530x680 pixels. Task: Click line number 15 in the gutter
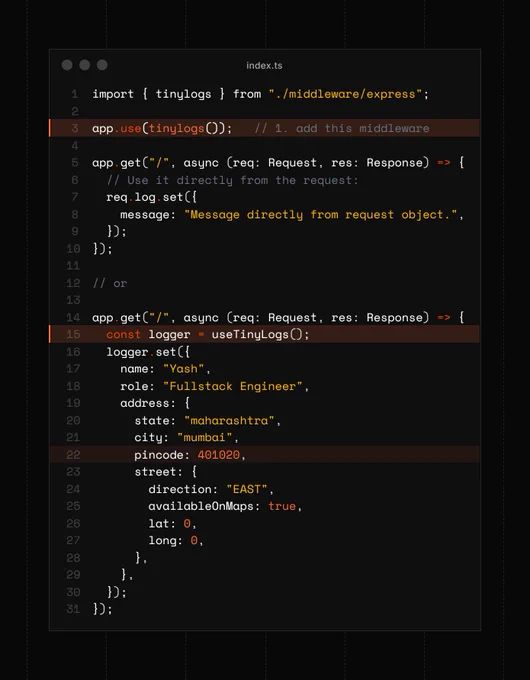(73, 334)
